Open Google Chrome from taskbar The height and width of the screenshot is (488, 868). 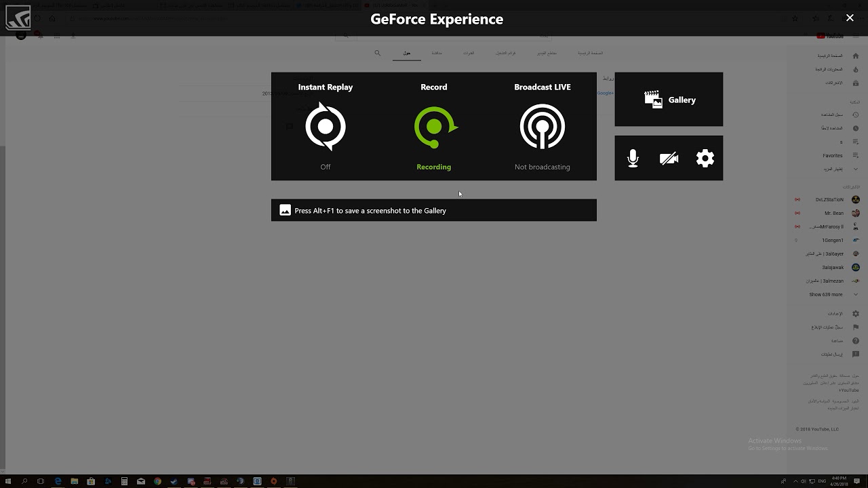pos(157,481)
